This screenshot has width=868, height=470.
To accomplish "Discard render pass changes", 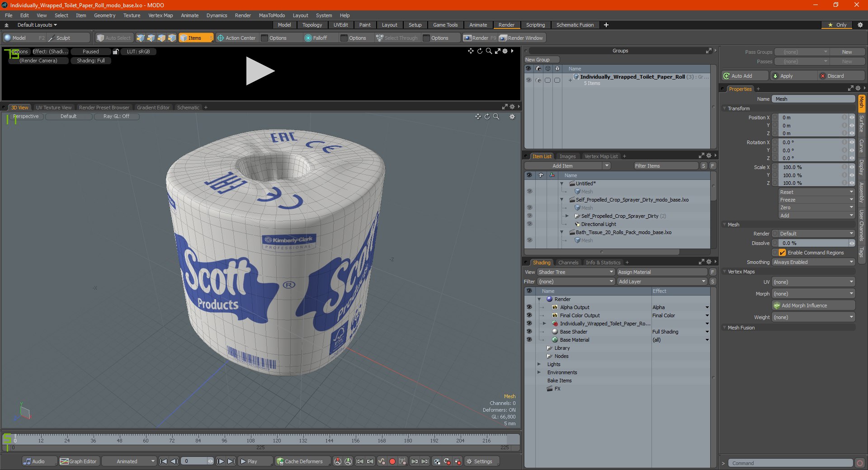I will point(841,76).
